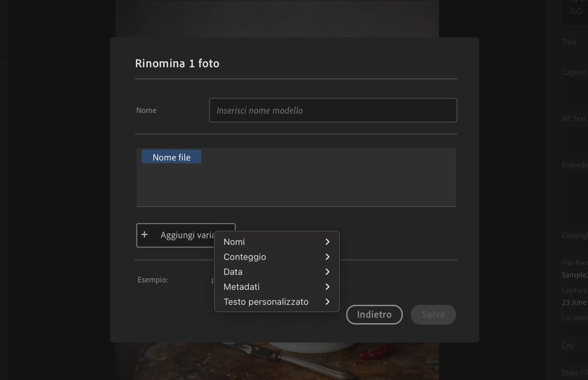Open the Testo personalizzato submenu
The image size is (588, 380).
[277, 302]
